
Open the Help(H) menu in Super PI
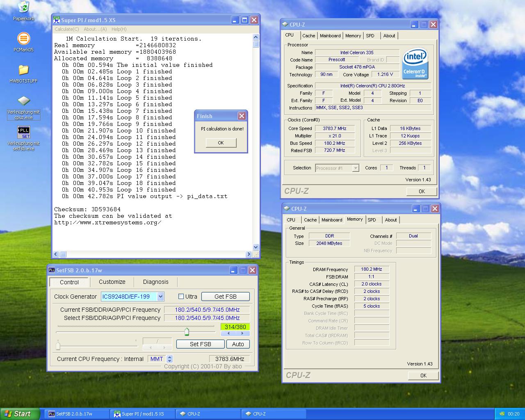[119, 29]
